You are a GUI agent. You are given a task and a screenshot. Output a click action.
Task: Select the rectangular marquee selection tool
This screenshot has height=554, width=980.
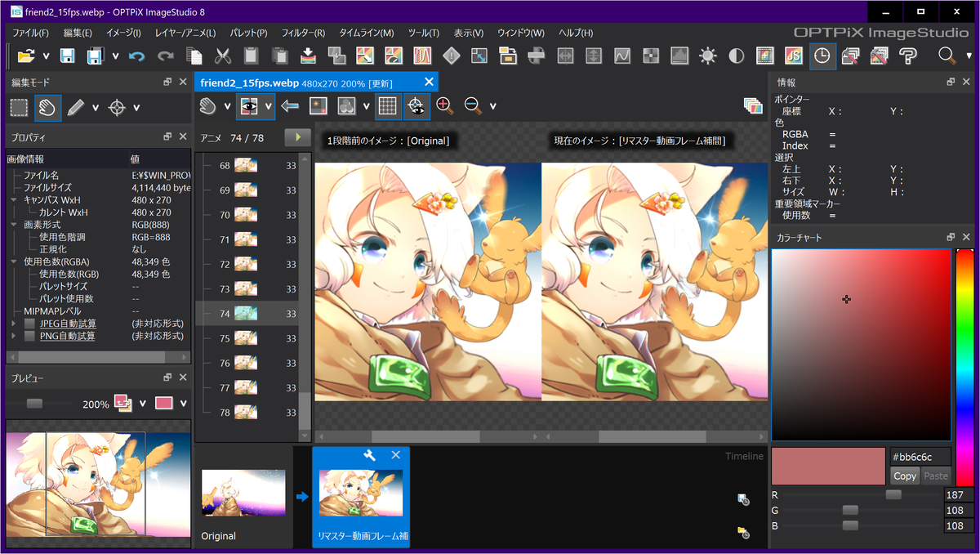(20, 107)
